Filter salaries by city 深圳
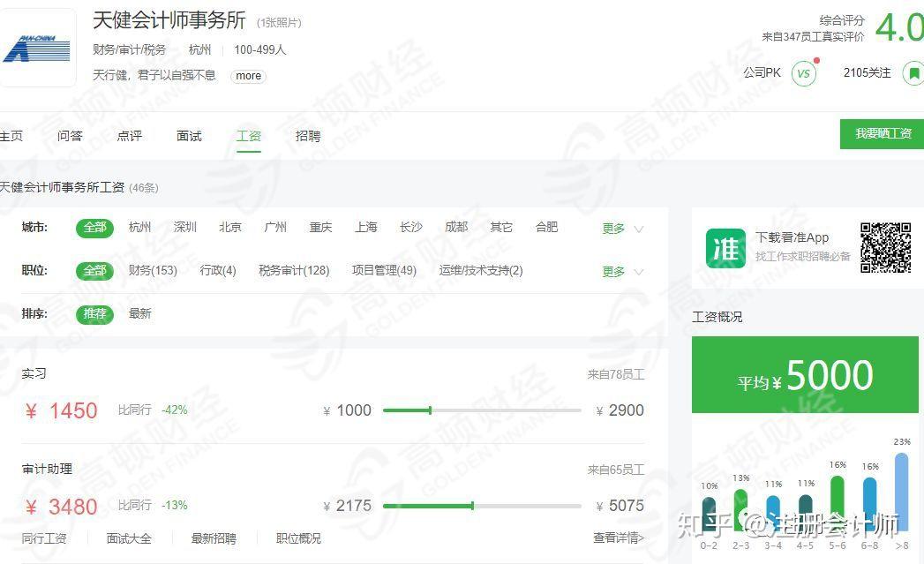 click(x=185, y=228)
